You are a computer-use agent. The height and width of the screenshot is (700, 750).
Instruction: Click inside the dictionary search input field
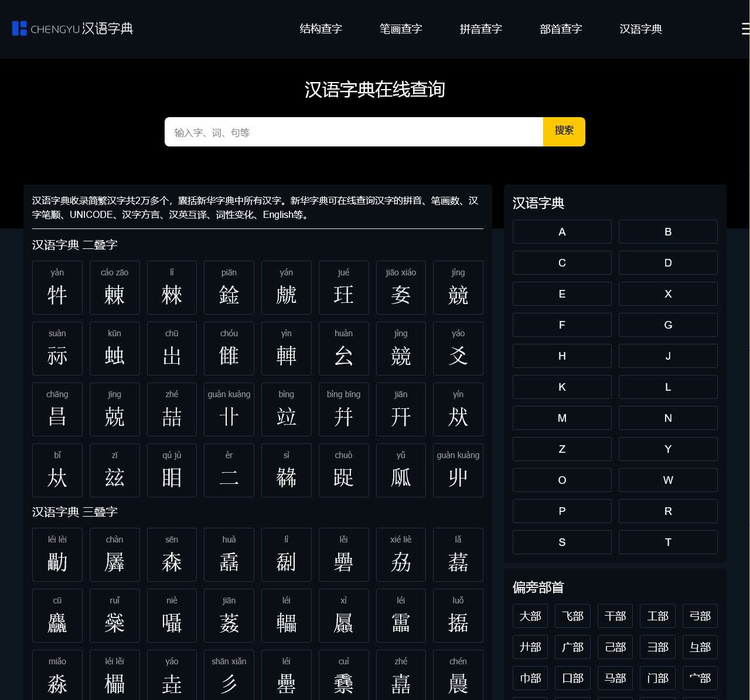[x=354, y=132]
